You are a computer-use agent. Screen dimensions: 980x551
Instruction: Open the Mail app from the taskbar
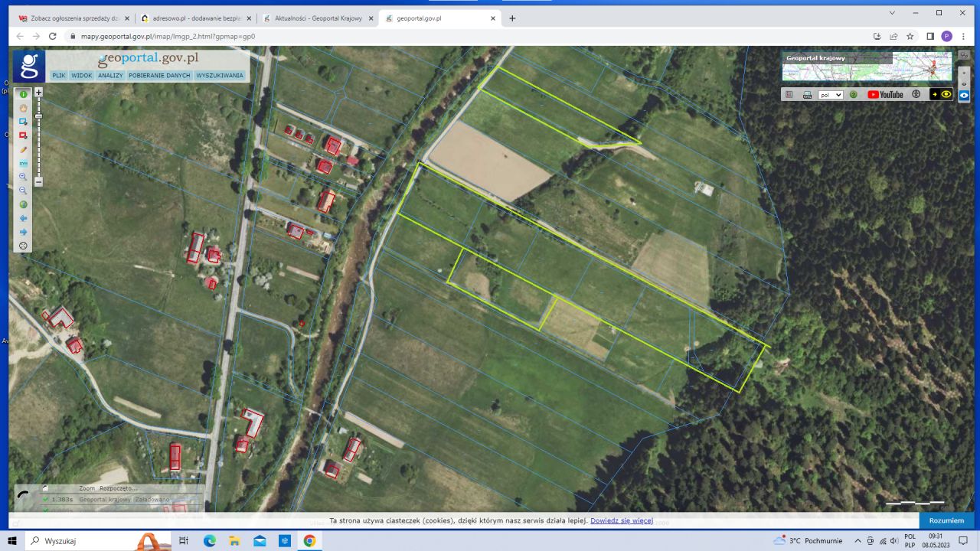coord(260,541)
